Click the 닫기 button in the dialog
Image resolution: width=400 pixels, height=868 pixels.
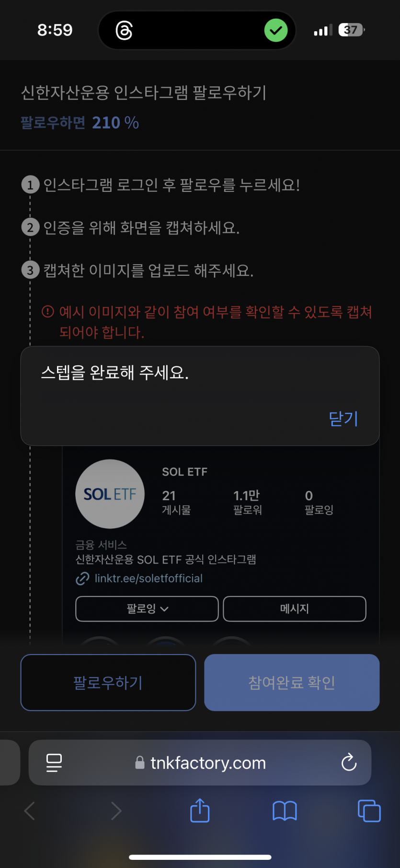pos(343,418)
